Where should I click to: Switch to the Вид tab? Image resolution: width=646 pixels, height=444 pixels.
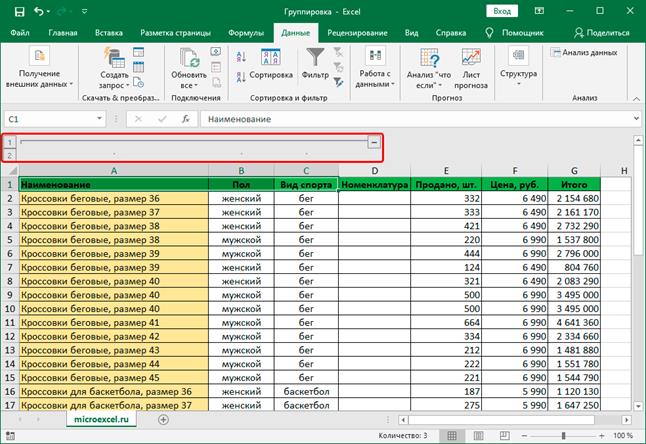[x=411, y=33]
